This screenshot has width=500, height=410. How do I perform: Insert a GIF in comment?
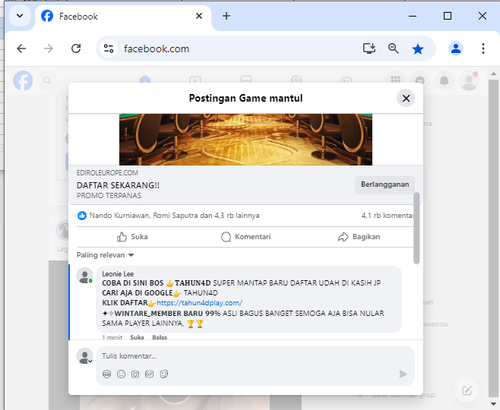pyautogui.click(x=149, y=374)
